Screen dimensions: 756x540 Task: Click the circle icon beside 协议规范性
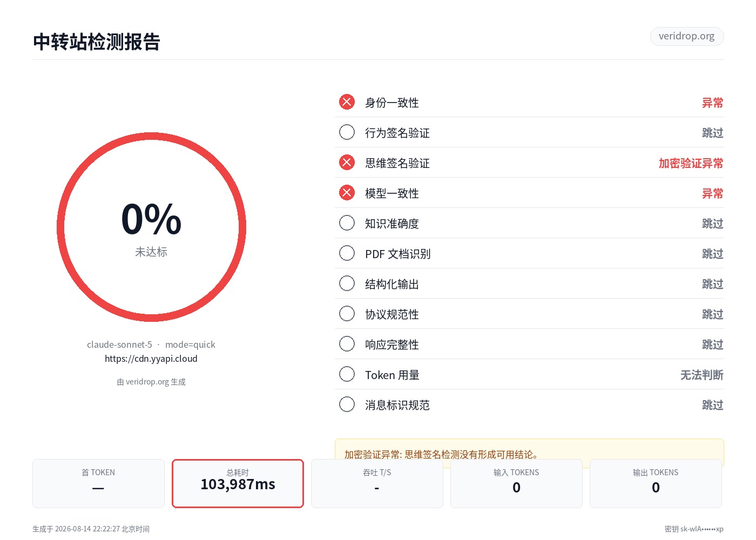point(347,314)
